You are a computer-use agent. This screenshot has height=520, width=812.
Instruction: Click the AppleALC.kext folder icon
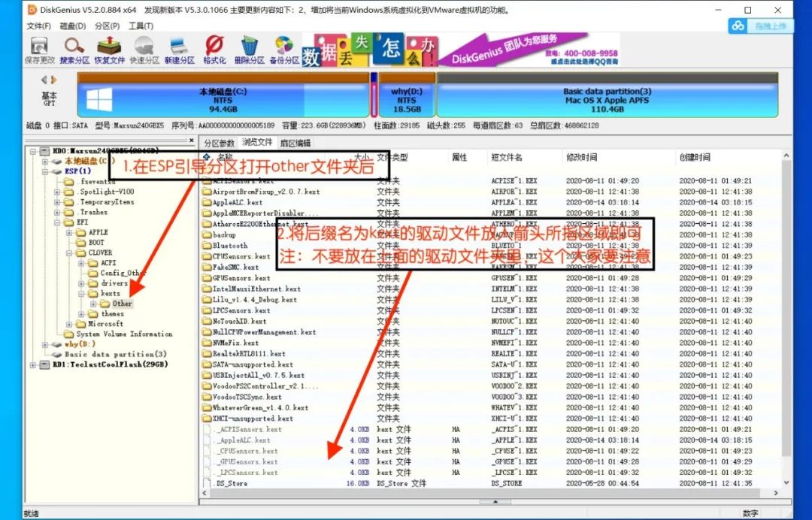(x=207, y=202)
